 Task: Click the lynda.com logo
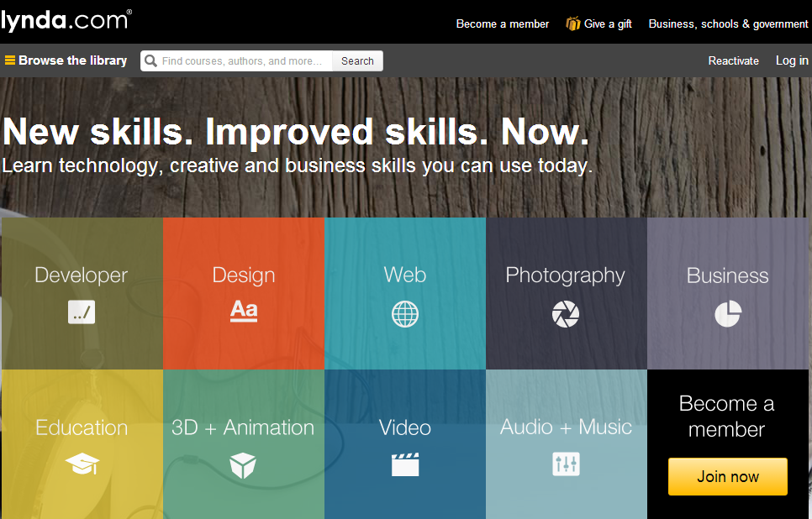[66, 20]
